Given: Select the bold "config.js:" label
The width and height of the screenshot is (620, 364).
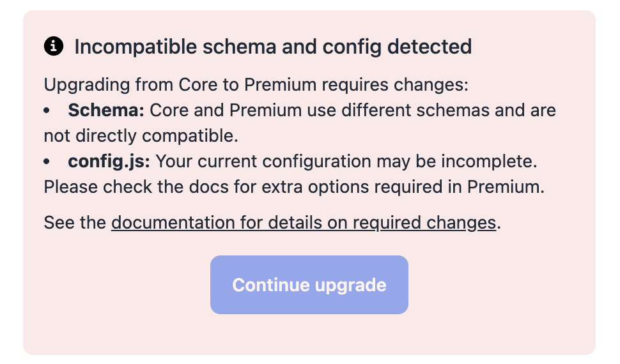Looking at the screenshot, I should tap(109, 162).
